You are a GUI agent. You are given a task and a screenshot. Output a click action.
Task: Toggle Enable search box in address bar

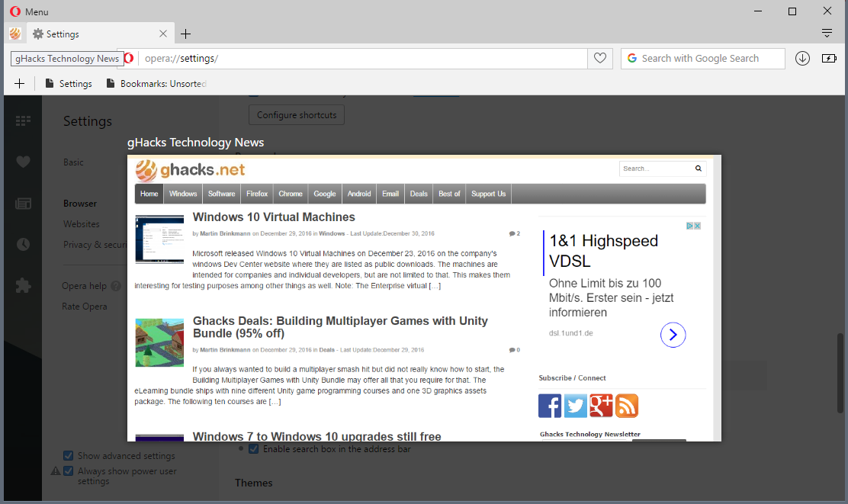coord(253,449)
